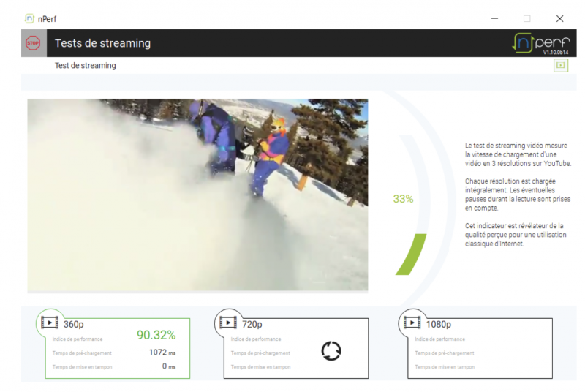Click Temps de pré-chargement in the 720p card
The image size is (585, 392).
coord(260,353)
